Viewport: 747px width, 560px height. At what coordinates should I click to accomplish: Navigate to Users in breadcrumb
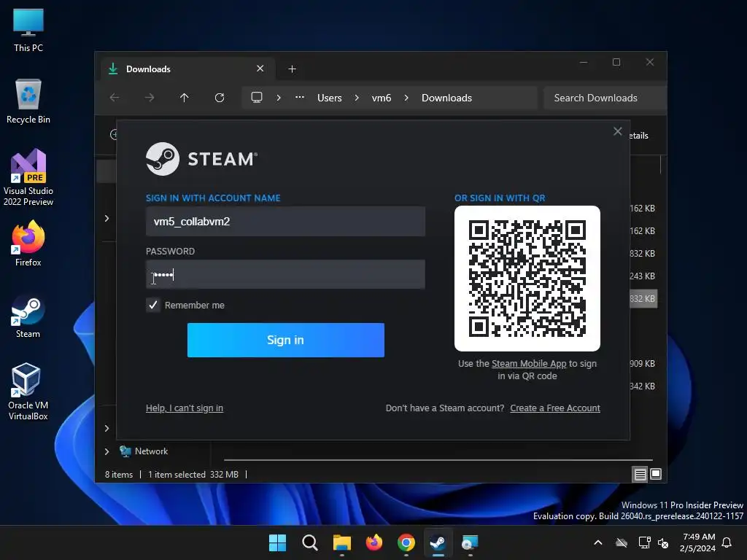330,98
